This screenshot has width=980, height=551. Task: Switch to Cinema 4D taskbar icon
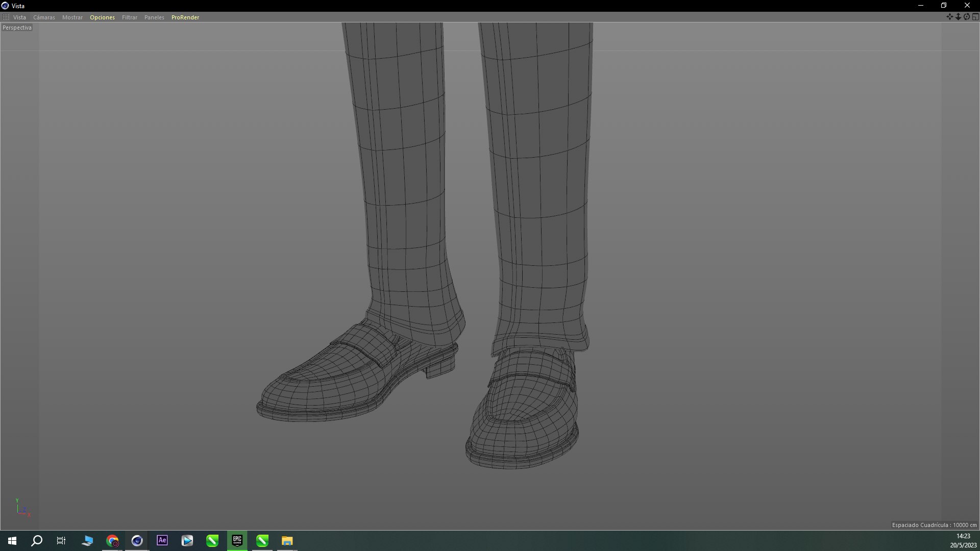pos(137,541)
